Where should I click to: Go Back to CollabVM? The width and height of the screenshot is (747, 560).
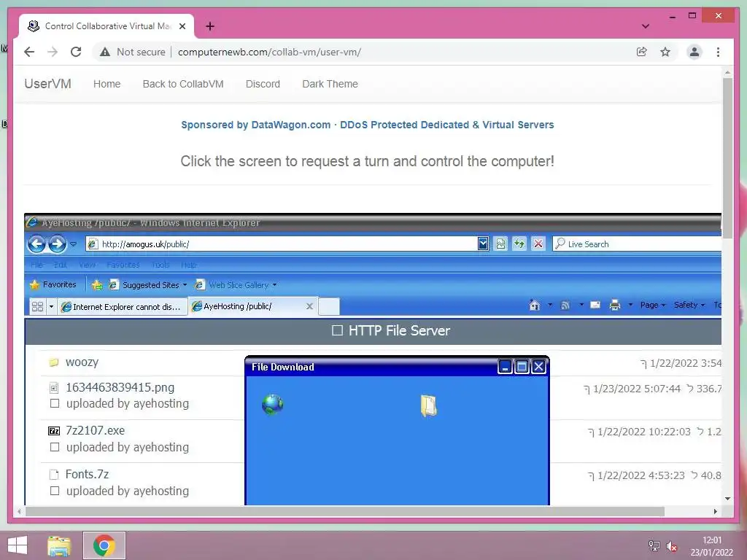tap(183, 84)
